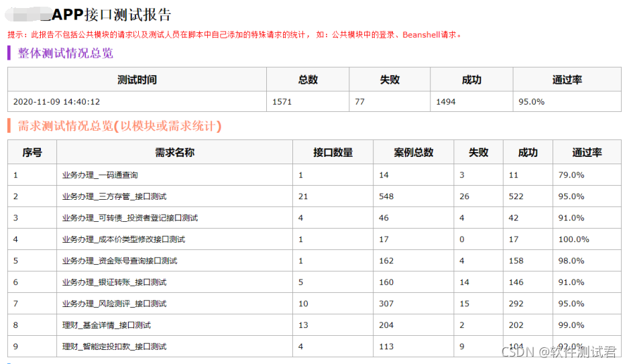Click row 理财_基金详情_接口测试
The image size is (627, 364).
[315, 325]
